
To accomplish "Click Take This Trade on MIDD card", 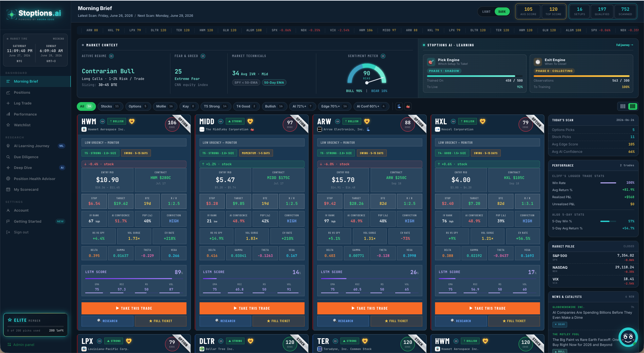I will 252,308.
